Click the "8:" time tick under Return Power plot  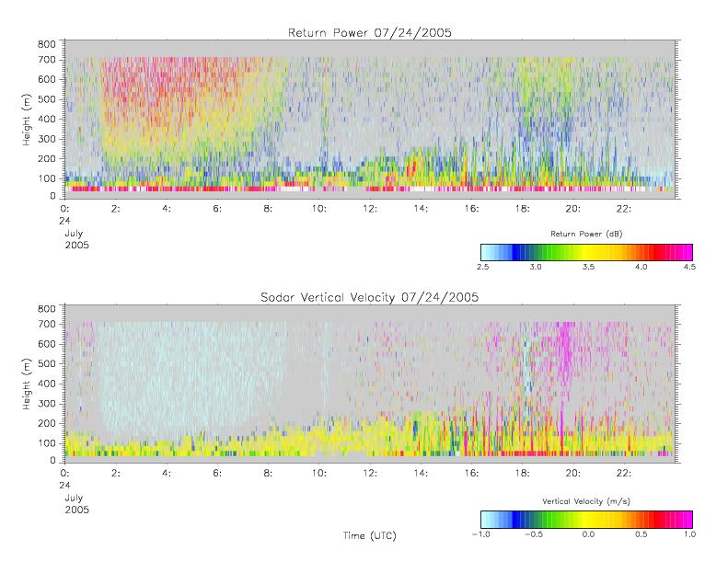click(269, 209)
